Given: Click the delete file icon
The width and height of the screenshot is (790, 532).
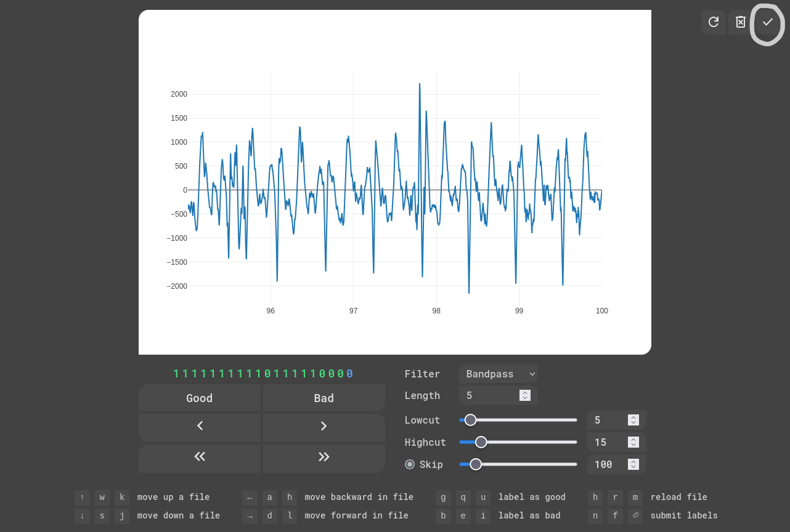Looking at the screenshot, I should point(741,22).
